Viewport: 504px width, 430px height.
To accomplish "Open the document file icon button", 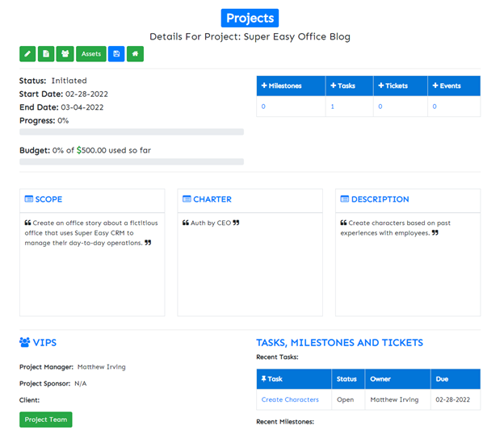I will pyautogui.click(x=46, y=54).
